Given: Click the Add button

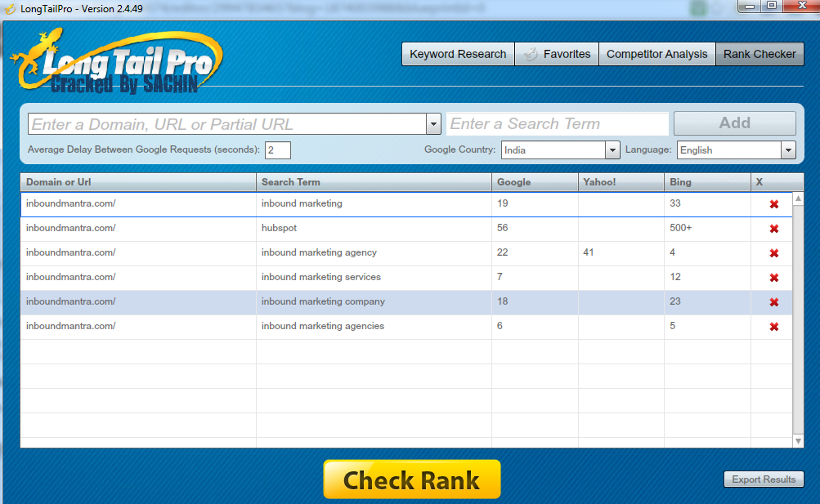Looking at the screenshot, I should 735,123.
